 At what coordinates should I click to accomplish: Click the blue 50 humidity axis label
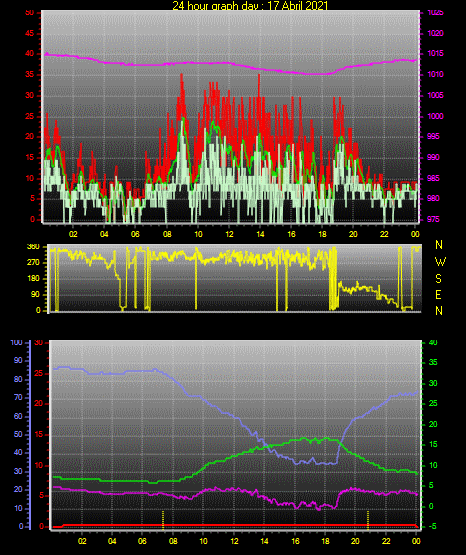tap(18, 434)
